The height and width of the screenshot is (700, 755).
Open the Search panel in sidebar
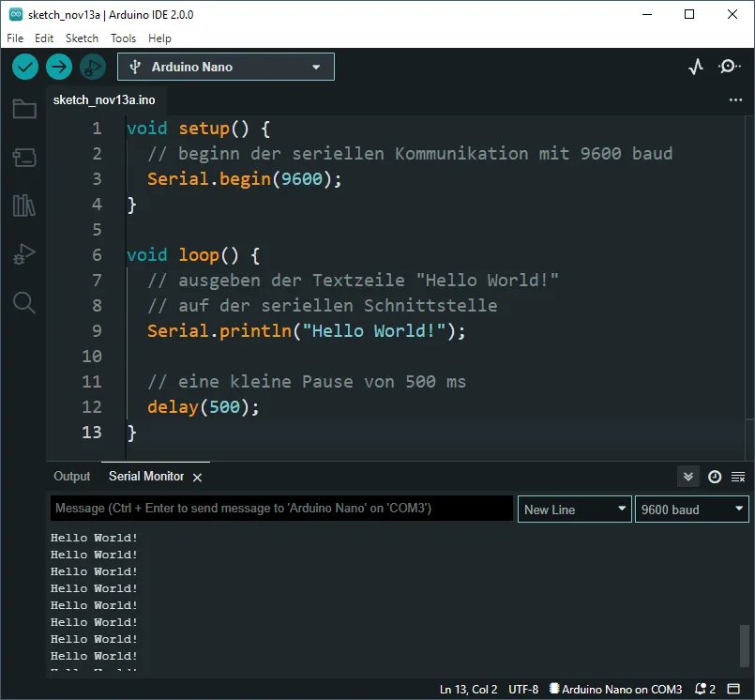[x=24, y=302]
